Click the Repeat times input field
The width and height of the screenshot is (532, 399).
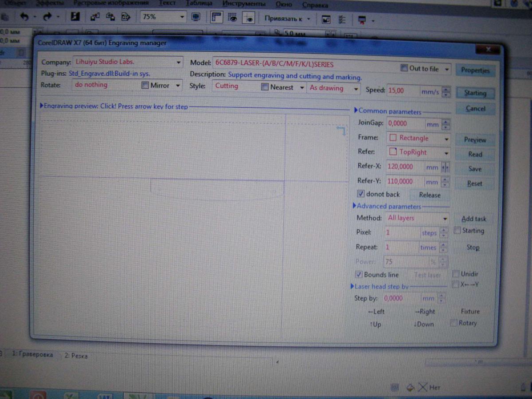(x=401, y=247)
